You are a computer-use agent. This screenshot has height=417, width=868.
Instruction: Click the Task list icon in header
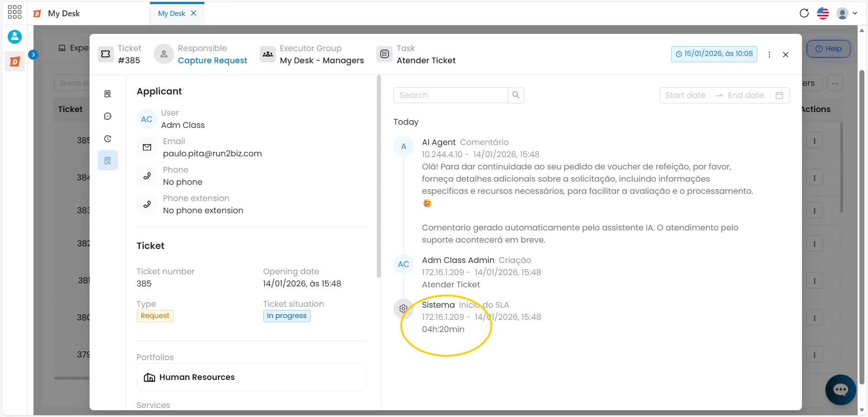click(384, 54)
